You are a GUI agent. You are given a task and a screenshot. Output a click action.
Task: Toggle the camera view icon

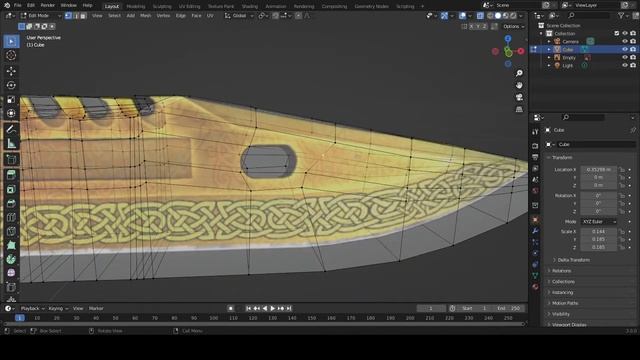(519, 97)
